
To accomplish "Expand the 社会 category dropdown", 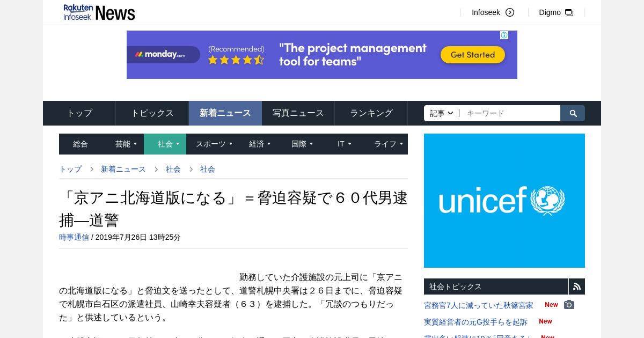I will point(165,144).
